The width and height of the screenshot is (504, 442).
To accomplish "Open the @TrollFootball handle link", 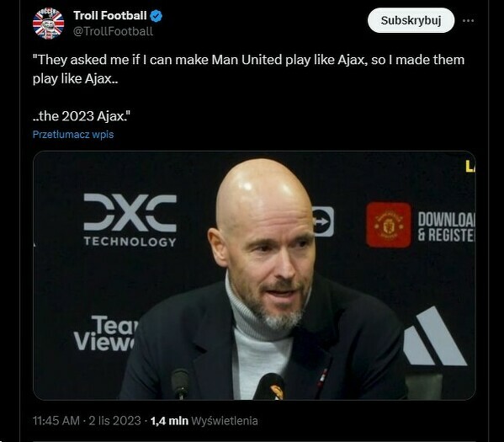I will coord(113,31).
